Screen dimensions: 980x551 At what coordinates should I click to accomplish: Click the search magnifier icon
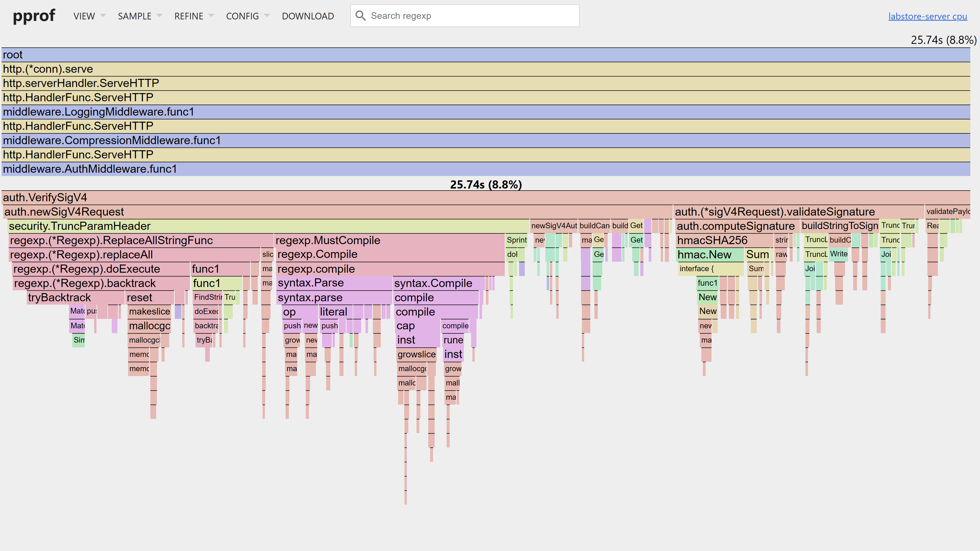pos(360,16)
